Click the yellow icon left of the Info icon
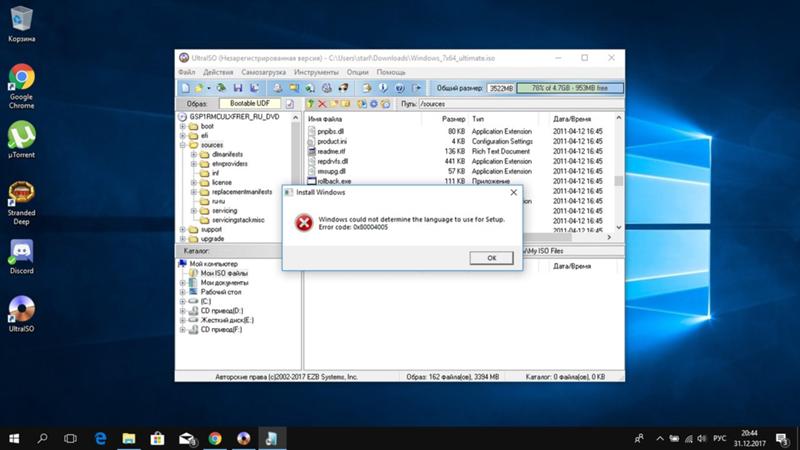 click(x=367, y=88)
